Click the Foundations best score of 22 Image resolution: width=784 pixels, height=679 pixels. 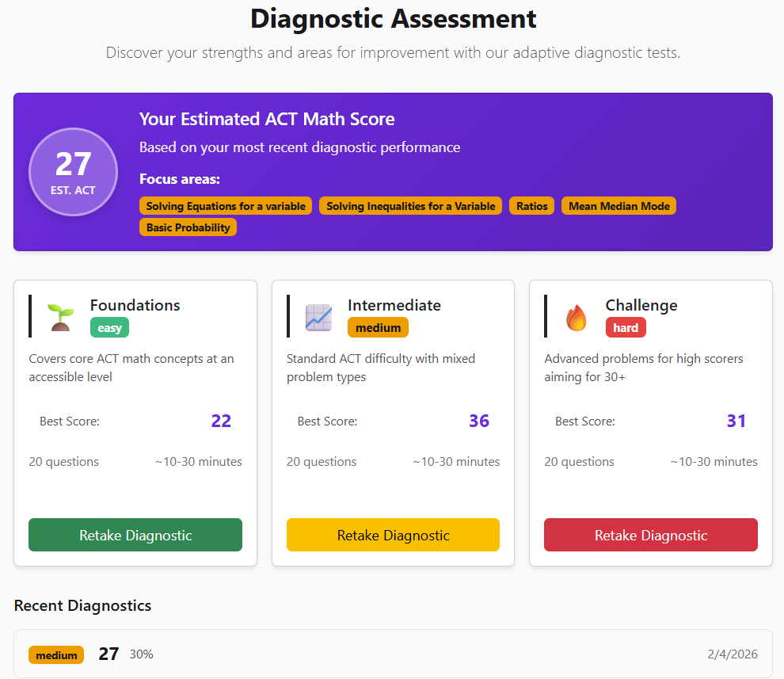tap(221, 421)
